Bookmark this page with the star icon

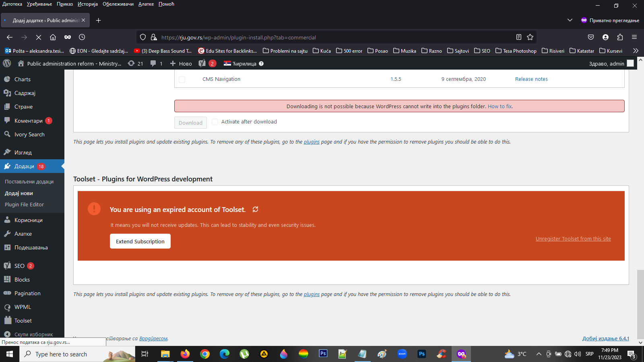click(530, 37)
